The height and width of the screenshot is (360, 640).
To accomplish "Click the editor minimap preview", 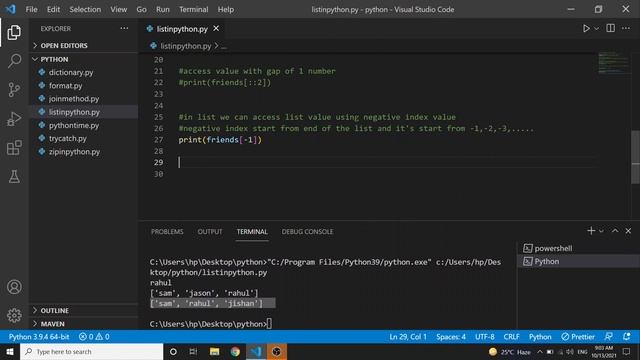I will pos(613,63).
